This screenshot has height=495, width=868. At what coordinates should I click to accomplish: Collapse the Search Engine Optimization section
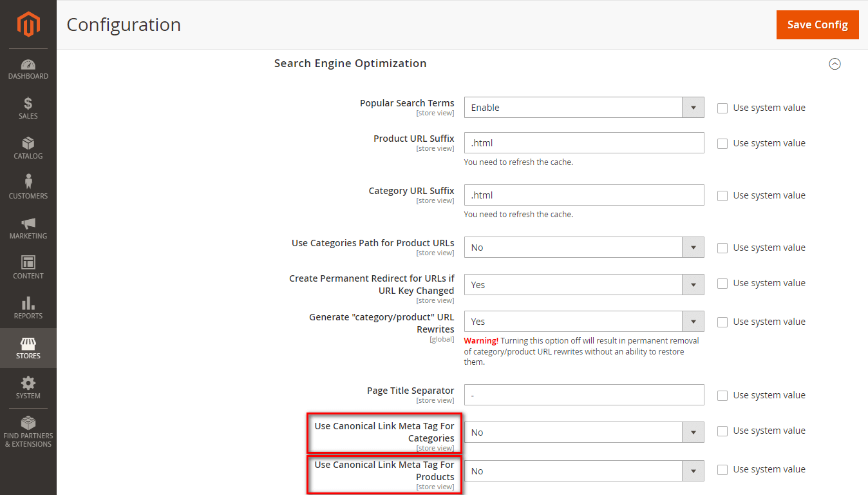[835, 64]
